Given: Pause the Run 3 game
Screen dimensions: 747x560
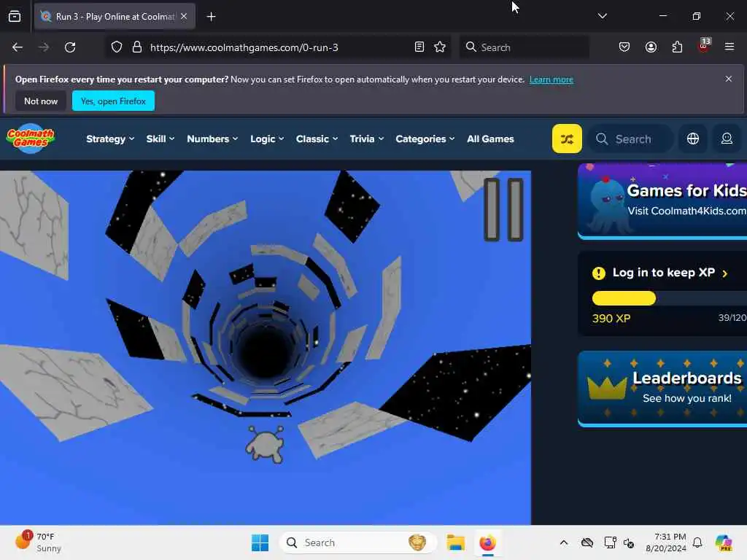Looking at the screenshot, I should coord(503,209).
